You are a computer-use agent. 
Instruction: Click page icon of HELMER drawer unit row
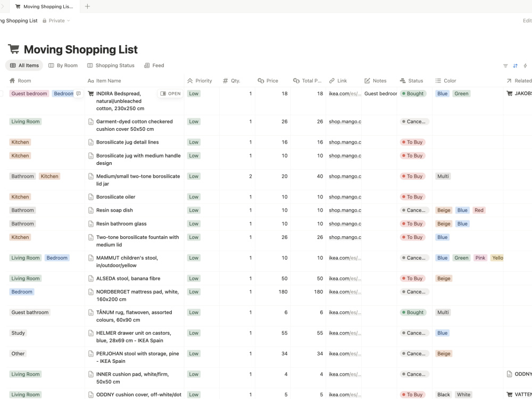click(90, 333)
